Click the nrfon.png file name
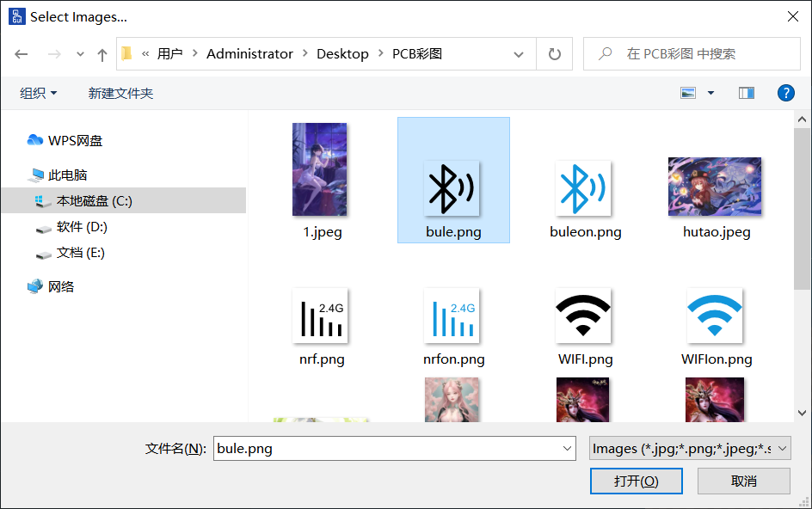The image size is (812, 509). pyautogui.click(x=453, y=359)
